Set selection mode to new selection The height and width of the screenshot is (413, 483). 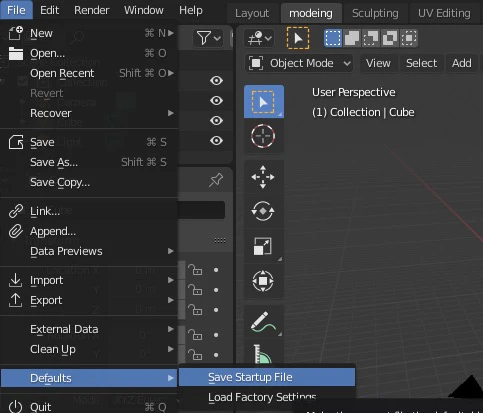click(333, 38)
